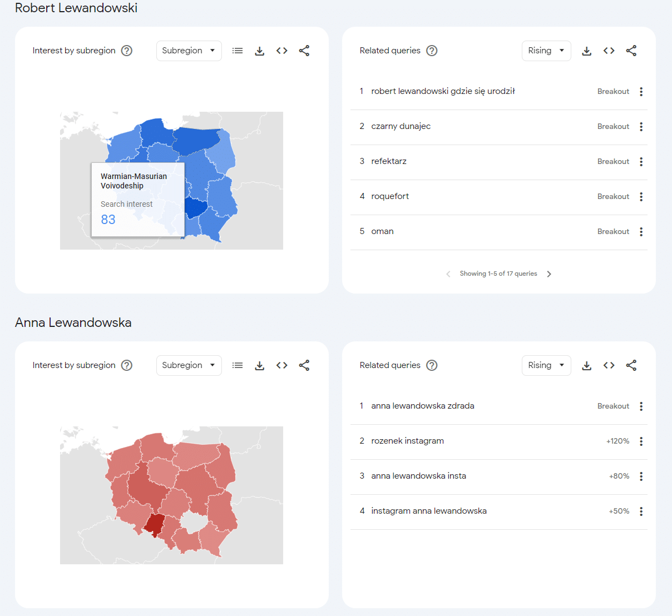Open the 'czarny dunajec' related query
The width and height of the screenshot is (672, 616).
[401, 126]
